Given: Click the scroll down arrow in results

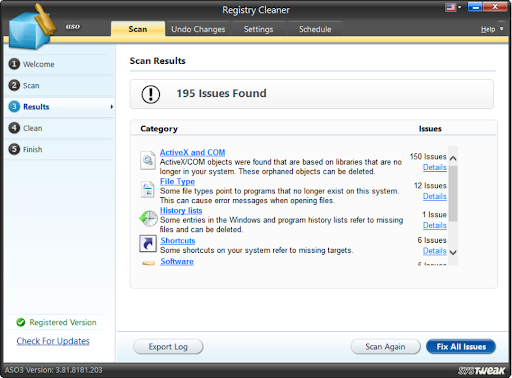Looking at the screenshot, I should click(x=453, y=252).
